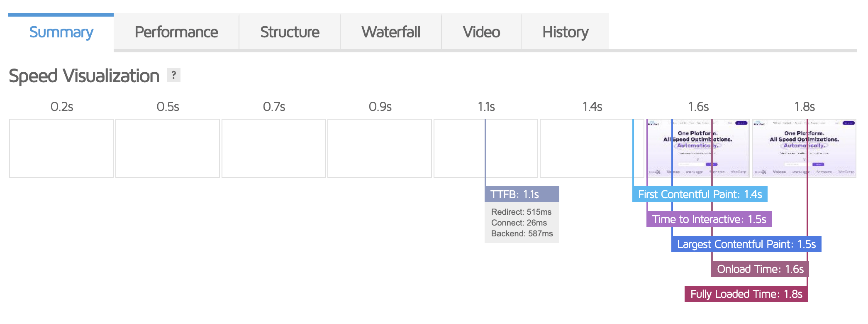Click the Fully Loaded Time: 1.8s label
Viewport: 868px width, 324px height.
(x=746, y=294)
